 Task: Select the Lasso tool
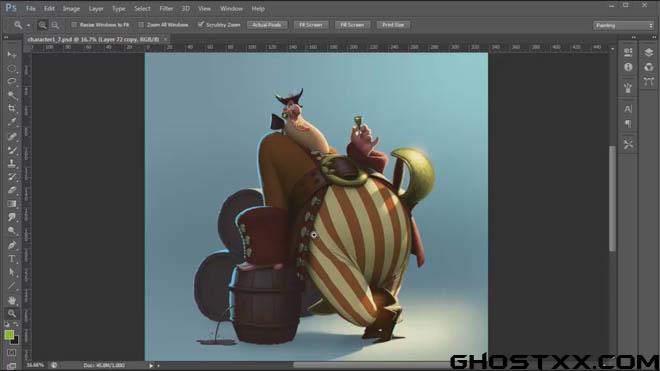(x=12, y=82)
